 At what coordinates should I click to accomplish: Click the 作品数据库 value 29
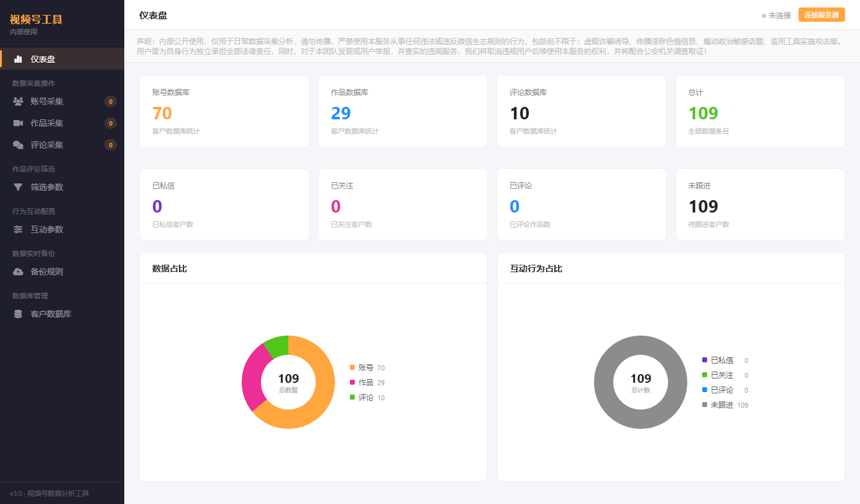click(341, 113)
